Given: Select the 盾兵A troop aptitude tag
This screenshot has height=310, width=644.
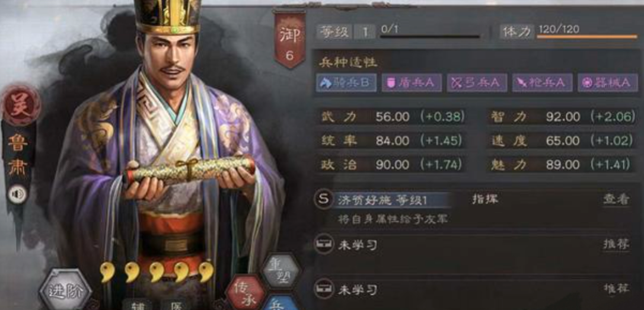Looking at the screenshot, I should click(x=412, y=83).
